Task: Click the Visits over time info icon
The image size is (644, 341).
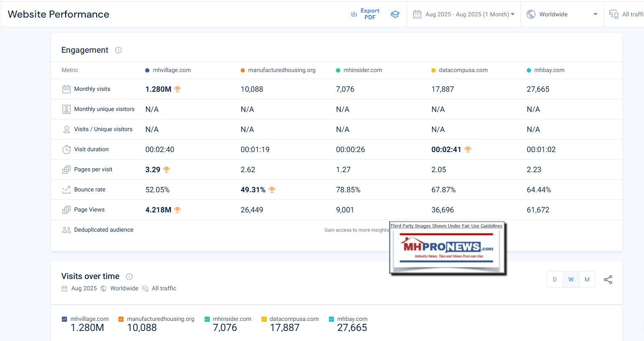Action: coord(129,276)
